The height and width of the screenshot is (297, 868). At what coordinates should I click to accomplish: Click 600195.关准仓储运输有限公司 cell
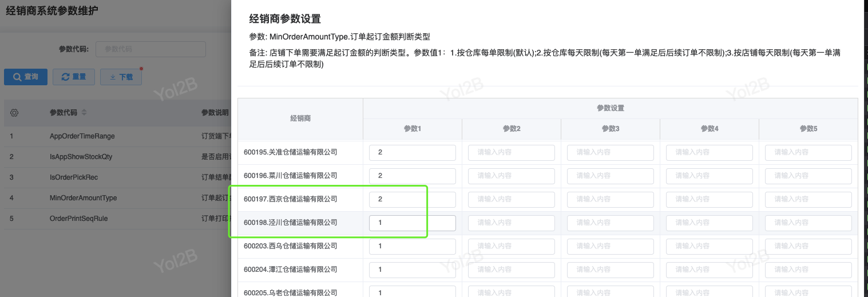click(x=300, y=152)
